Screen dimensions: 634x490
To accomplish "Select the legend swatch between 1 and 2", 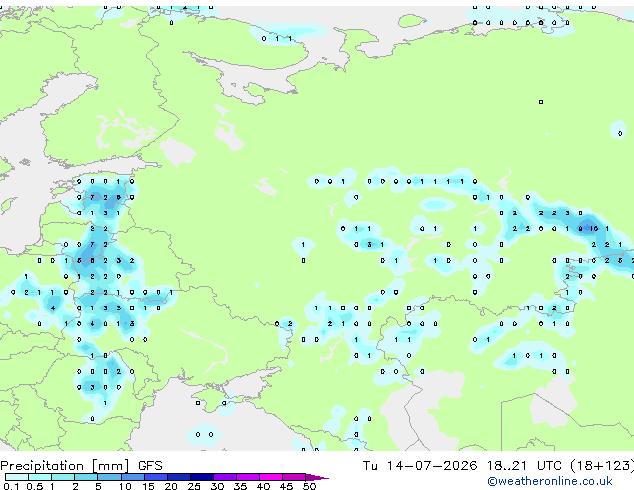I will (63, 477).
